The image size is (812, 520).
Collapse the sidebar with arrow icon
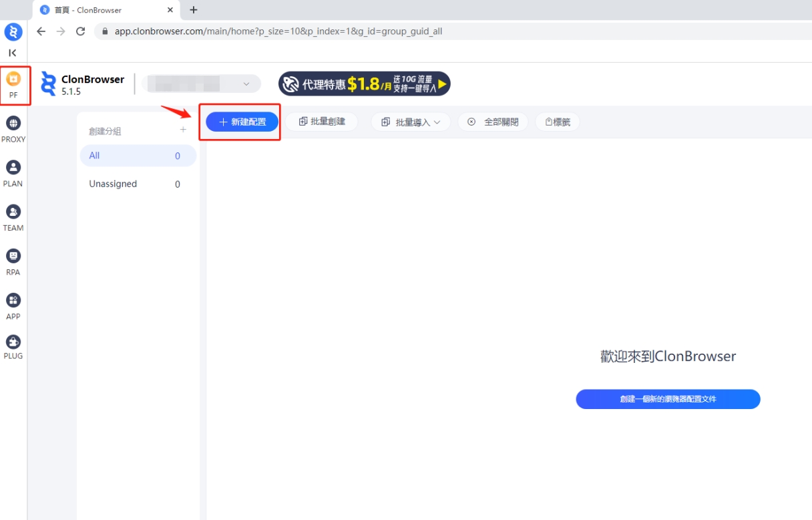[13, 53]
